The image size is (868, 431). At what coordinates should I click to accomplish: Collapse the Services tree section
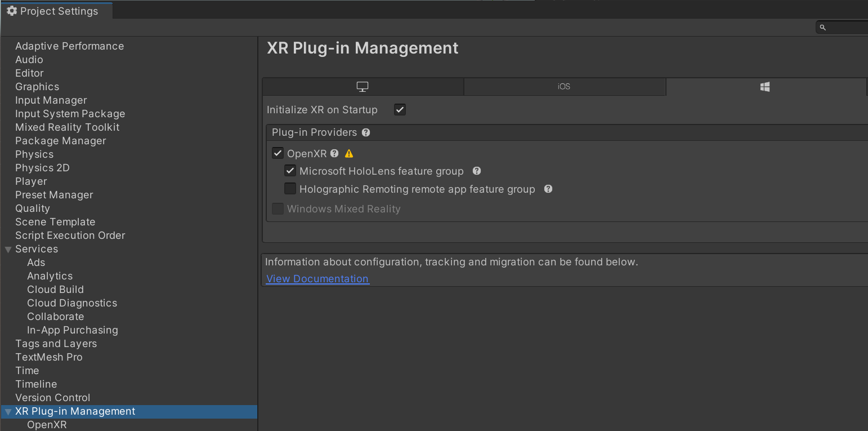[x=8, y=249]
